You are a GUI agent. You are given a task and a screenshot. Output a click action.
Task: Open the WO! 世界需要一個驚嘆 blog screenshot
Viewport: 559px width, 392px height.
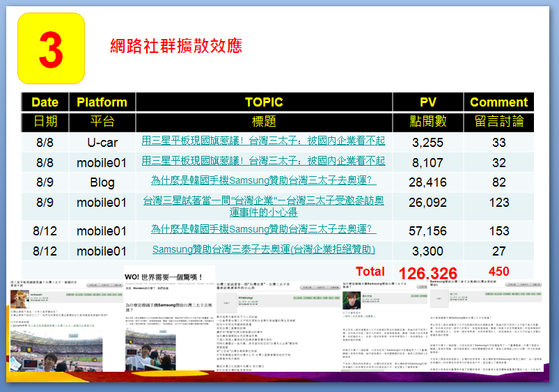[x=170, y=318]
